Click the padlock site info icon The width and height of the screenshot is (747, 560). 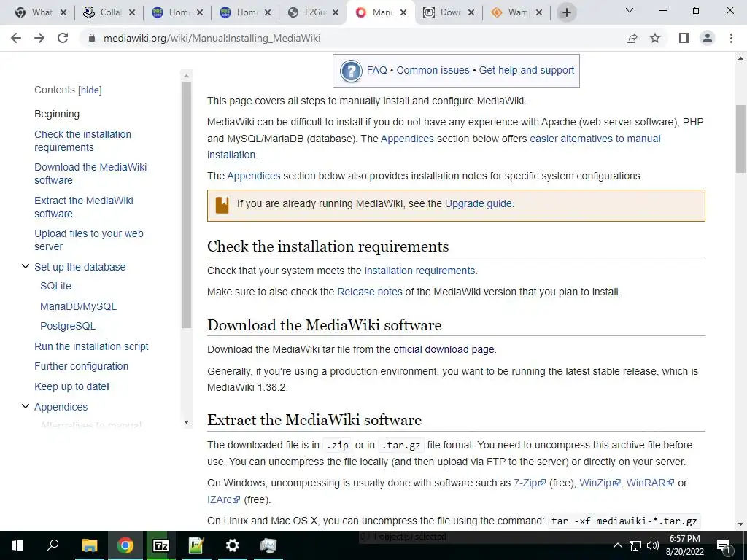click(x=92, y=38)
